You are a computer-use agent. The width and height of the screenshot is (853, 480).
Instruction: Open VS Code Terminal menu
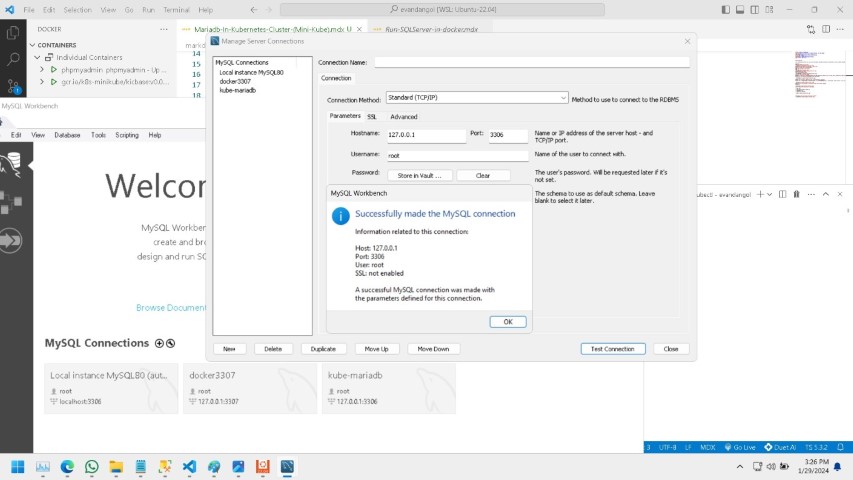click(x=176, y=10)
